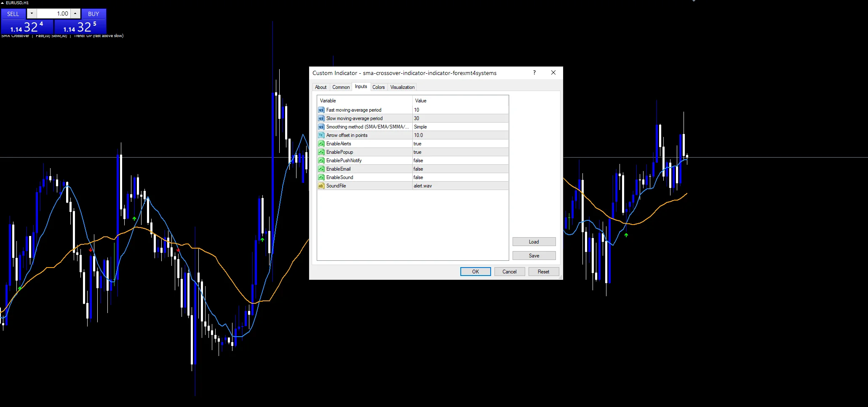The image size is (868, 407).
Task: Click the Smoothing method row icon
Action: click(x=321, y=127)
